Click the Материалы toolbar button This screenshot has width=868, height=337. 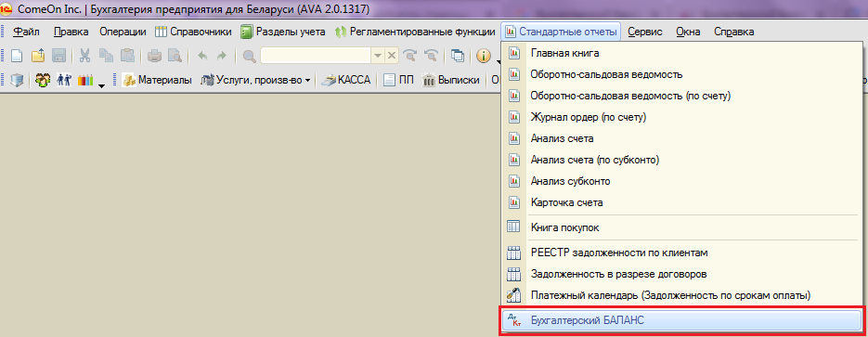(x=157, y=80)
